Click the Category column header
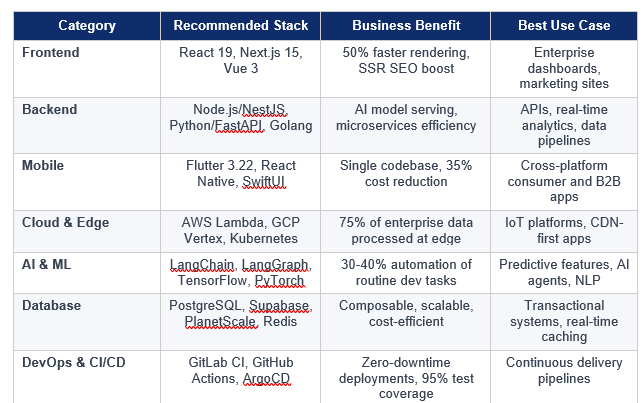 [85, 25]
